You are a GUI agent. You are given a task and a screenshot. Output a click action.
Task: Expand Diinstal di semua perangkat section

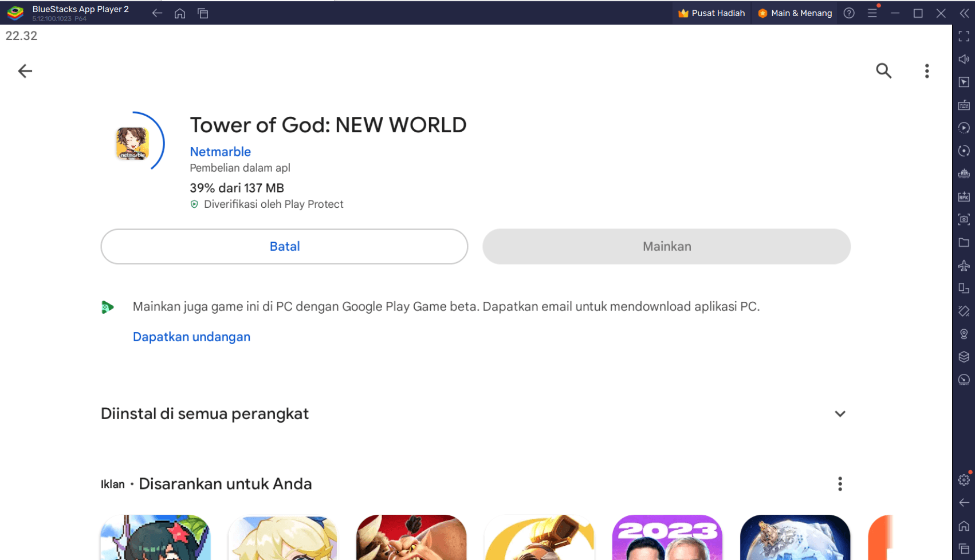coord(840,414)
